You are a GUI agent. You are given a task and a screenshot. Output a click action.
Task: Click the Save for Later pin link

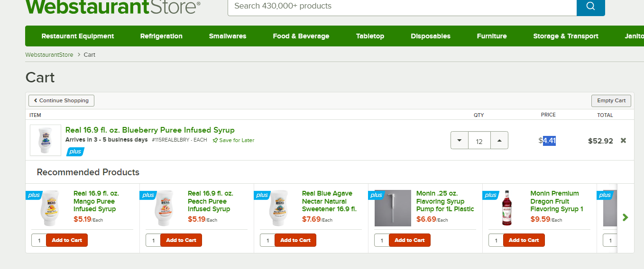point(233,140)
